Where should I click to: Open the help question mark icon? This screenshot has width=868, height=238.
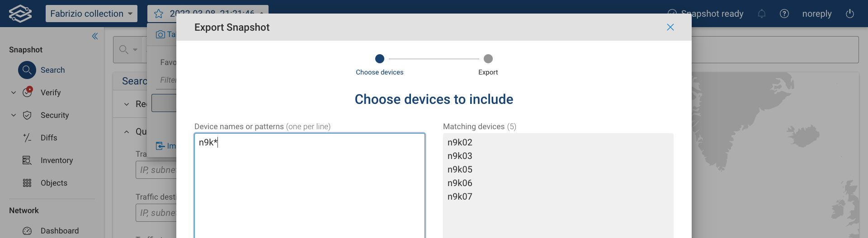tap(784, 14)
